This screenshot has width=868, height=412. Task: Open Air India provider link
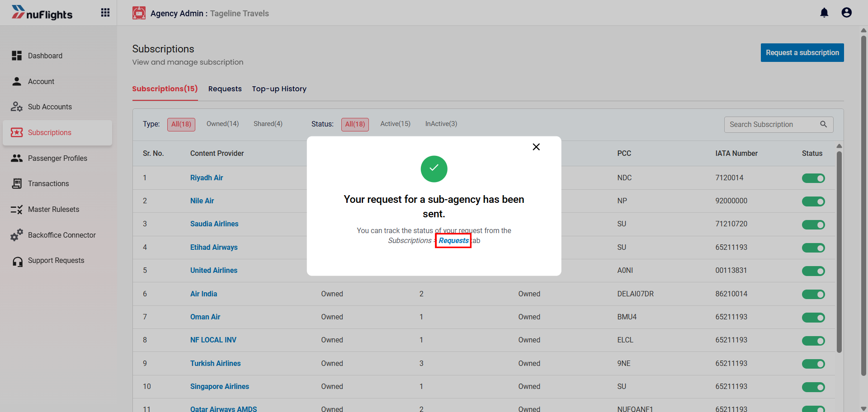(203, 294)
